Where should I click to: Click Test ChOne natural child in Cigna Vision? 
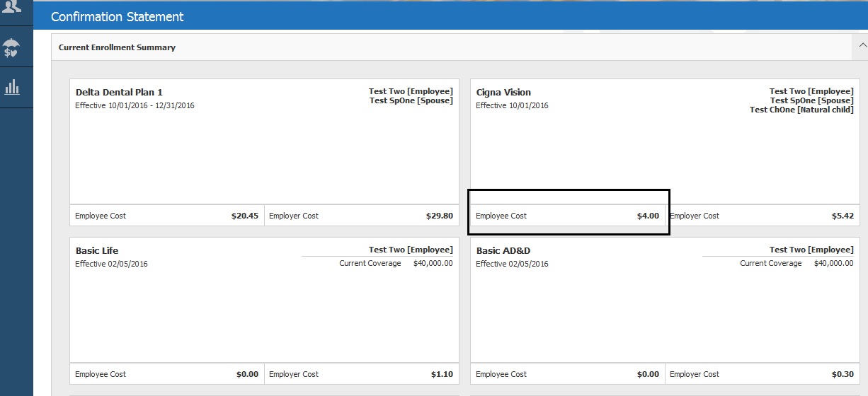(x=801, y=110)
